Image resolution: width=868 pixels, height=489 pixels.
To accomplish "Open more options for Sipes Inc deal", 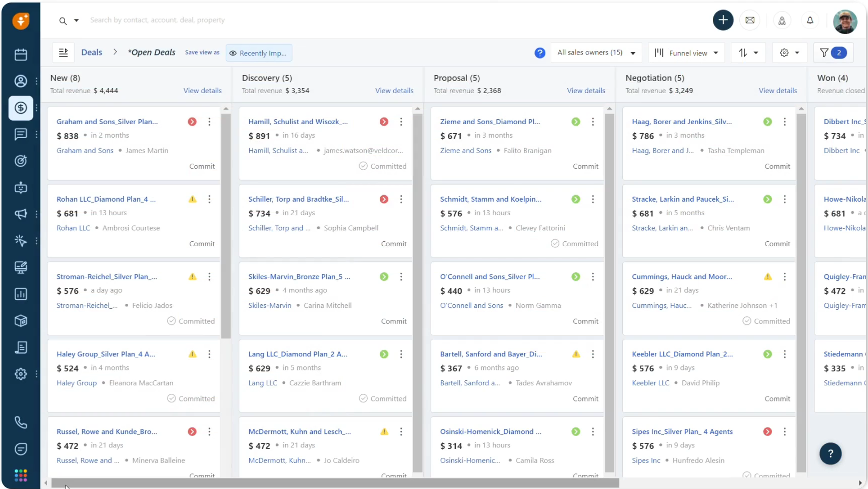I will (784, 432).
